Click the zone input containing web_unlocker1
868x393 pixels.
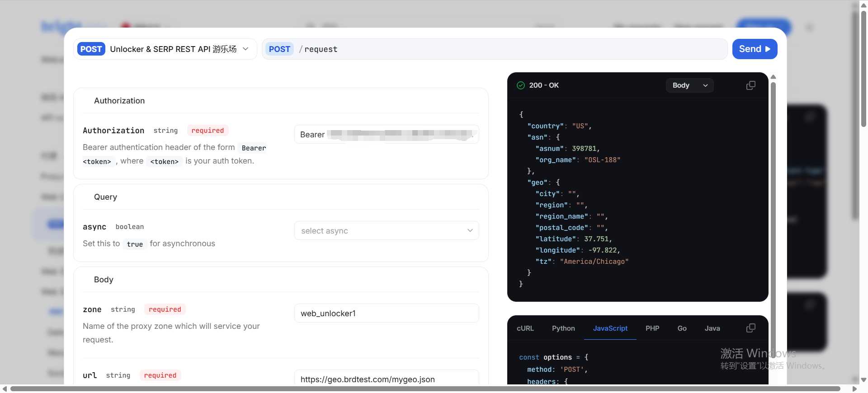coord(387,313)
